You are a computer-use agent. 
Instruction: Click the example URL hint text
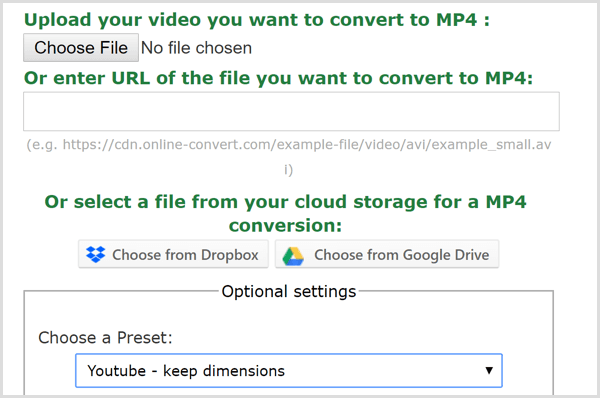coord(289,157)
